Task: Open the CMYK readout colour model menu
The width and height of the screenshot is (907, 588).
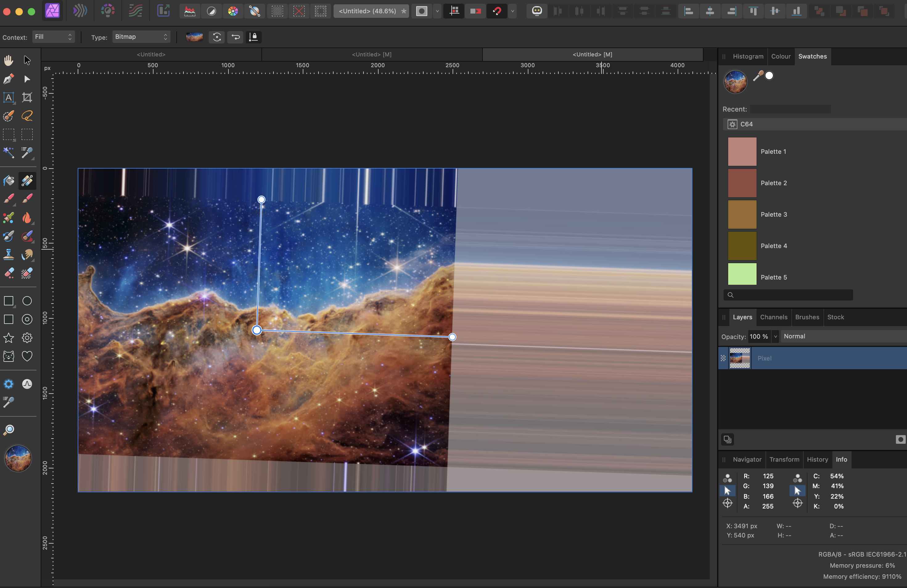Action: (x=797, y=478)
